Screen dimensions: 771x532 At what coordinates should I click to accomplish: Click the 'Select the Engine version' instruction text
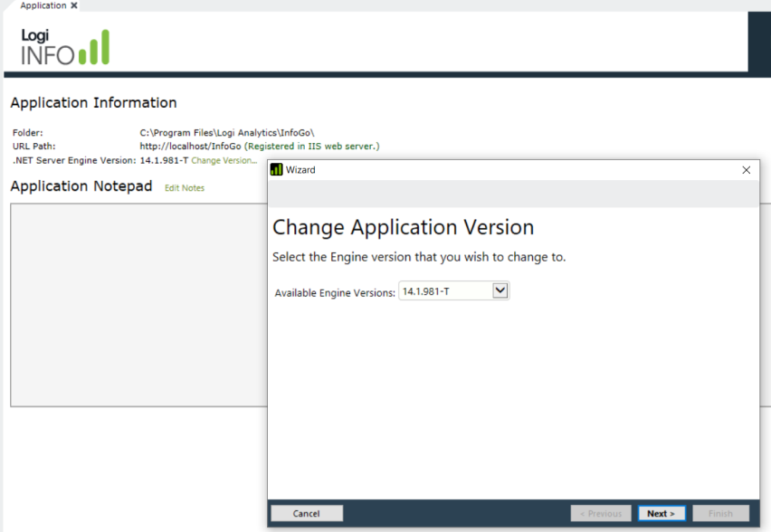[419, 257]
